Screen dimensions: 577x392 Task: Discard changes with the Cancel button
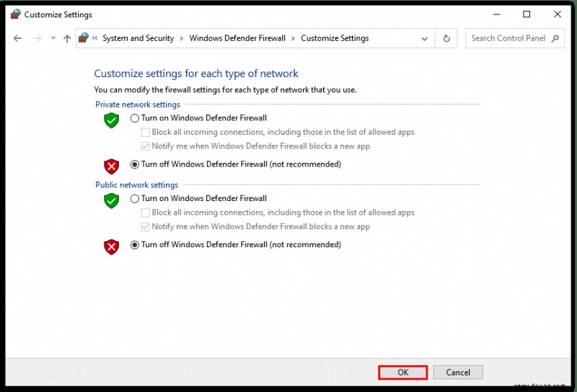pos(458,372)
